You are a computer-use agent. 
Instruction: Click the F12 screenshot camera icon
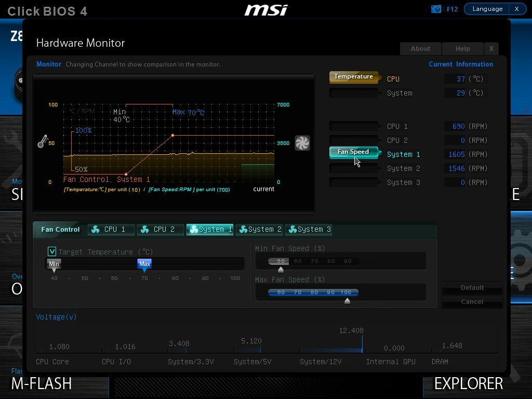click(x=436, y=9)
